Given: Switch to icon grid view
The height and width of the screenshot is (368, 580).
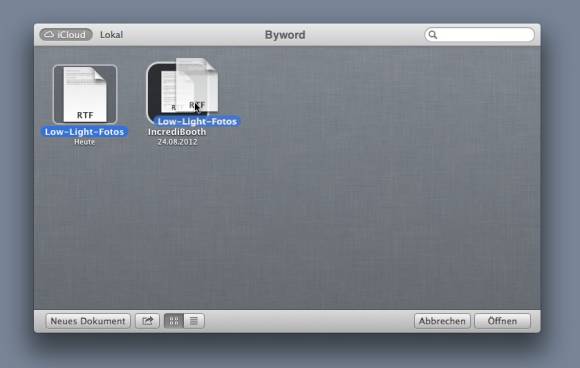Looking at the screenshot, I should click(x=174, y=321).
